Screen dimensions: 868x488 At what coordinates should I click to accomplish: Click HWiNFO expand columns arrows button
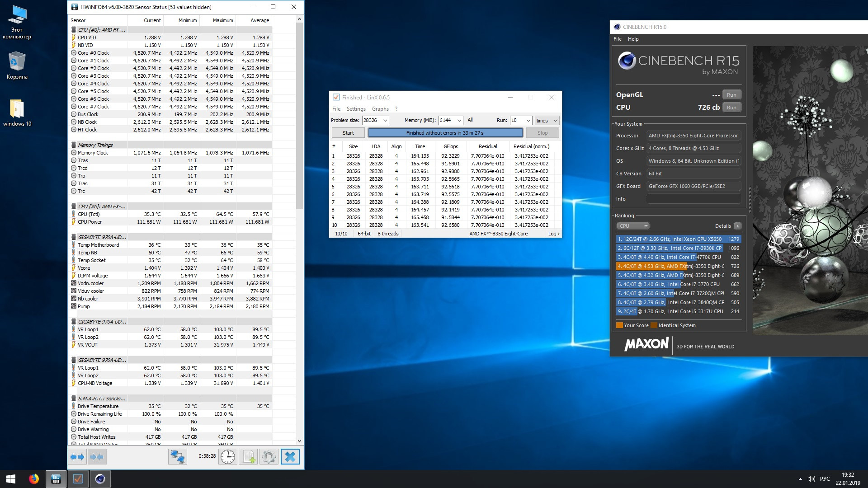pos(77,457)
